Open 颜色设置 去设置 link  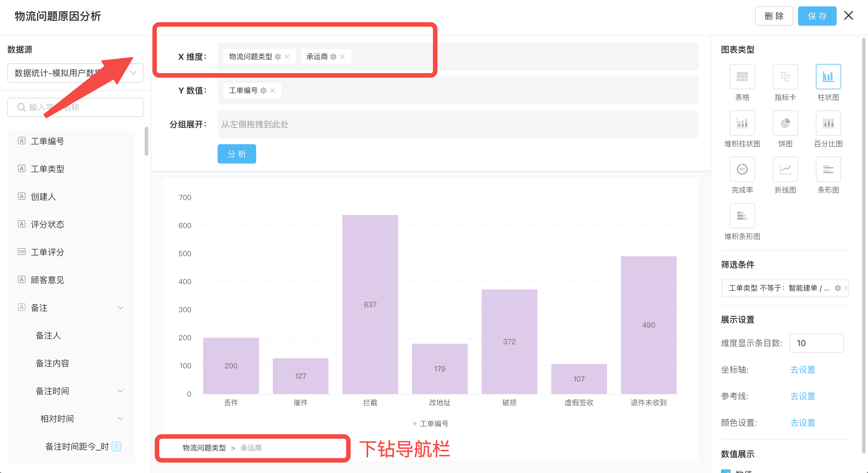(803, 423)
